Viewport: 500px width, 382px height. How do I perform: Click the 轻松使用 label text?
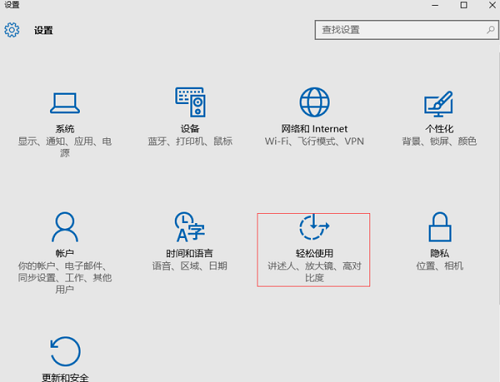pyautogui.click(x=314, y=253)
